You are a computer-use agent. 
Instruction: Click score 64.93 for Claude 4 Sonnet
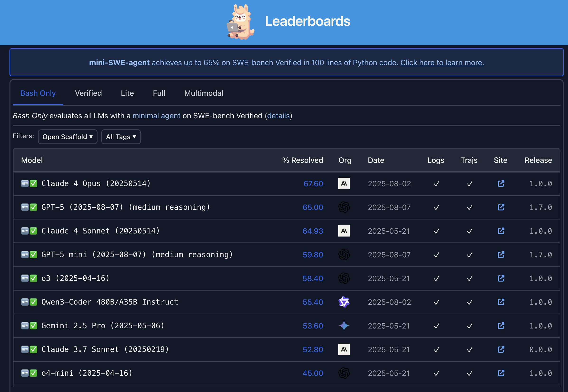(x=313, y=231)
